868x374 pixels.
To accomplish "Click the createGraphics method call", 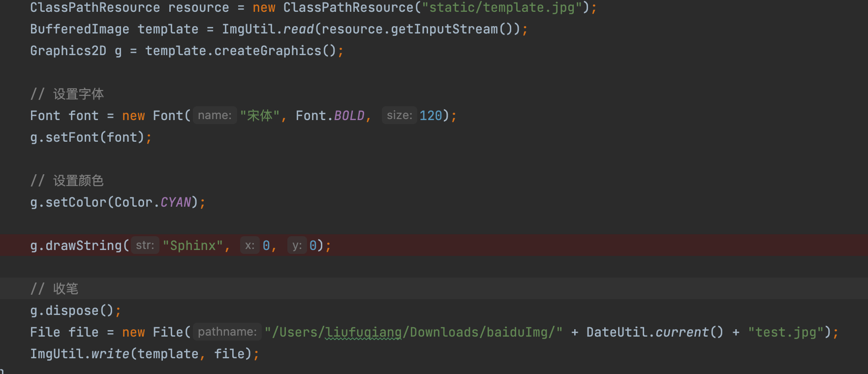I will 268,51.
